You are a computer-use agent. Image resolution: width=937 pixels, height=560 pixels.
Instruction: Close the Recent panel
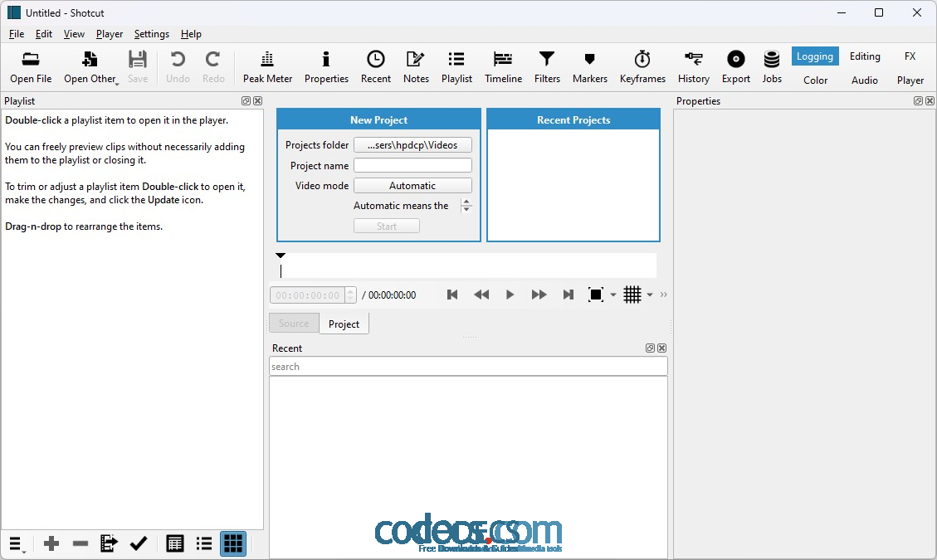(x=661, y=348)
